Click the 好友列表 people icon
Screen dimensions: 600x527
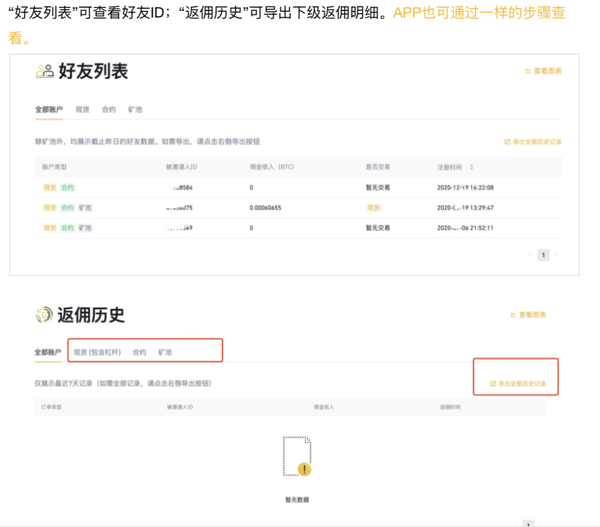[x=45, y=71]
